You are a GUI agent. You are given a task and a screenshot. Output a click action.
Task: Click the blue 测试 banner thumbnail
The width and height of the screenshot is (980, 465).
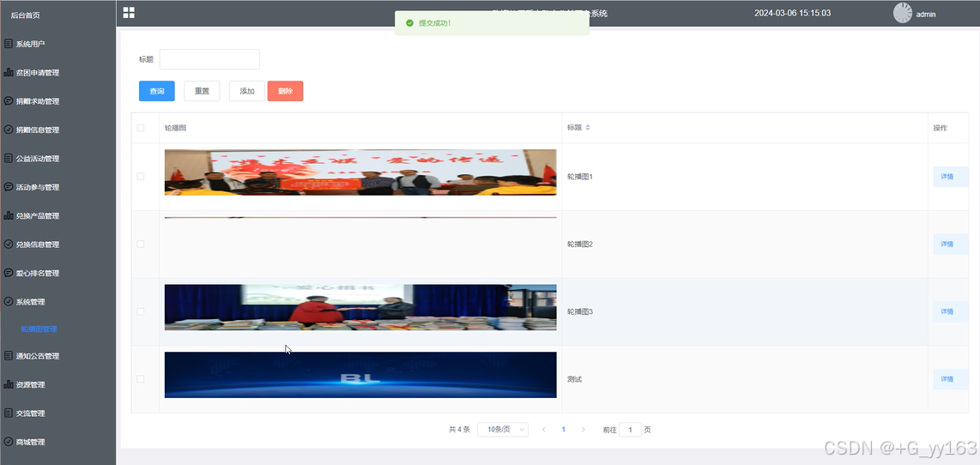360,375
